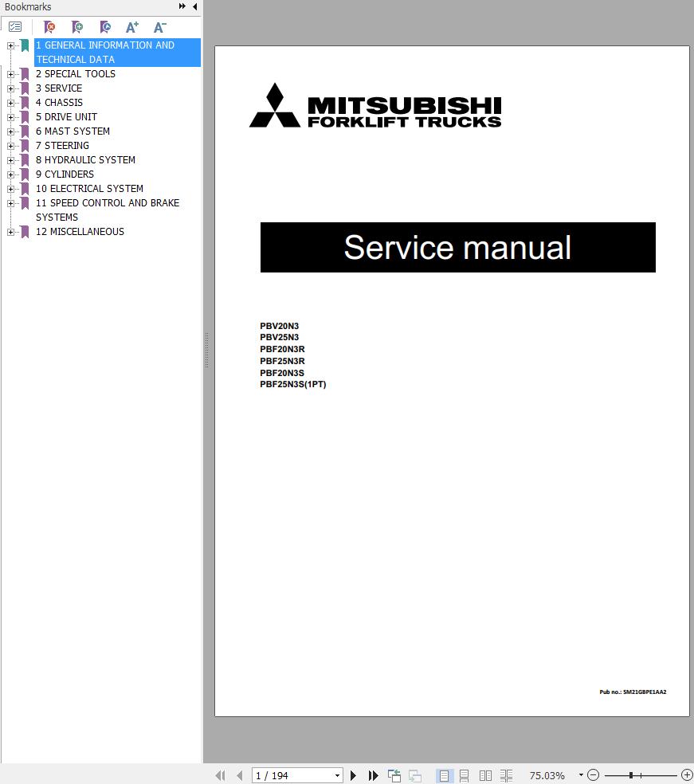Viewport: 694px width, 784px height.
Task: Go to the next page
Action: [x=353, y=775]
